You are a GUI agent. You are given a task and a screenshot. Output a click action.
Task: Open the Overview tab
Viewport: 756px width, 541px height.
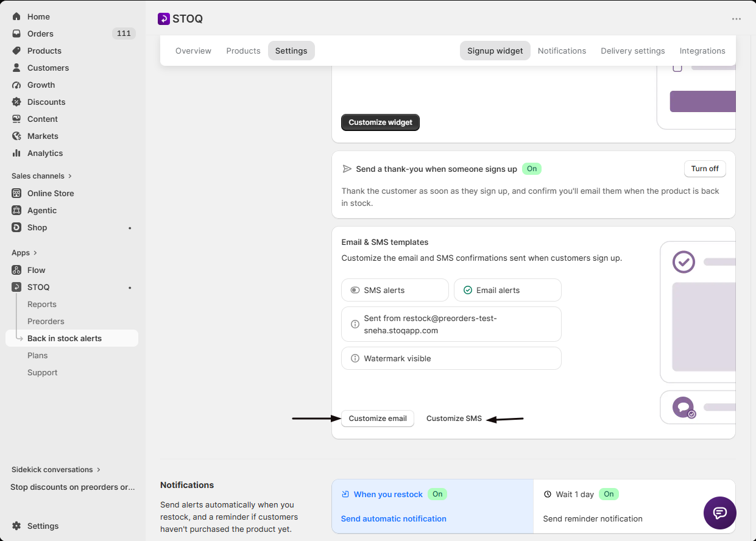[x=193, y=51]
